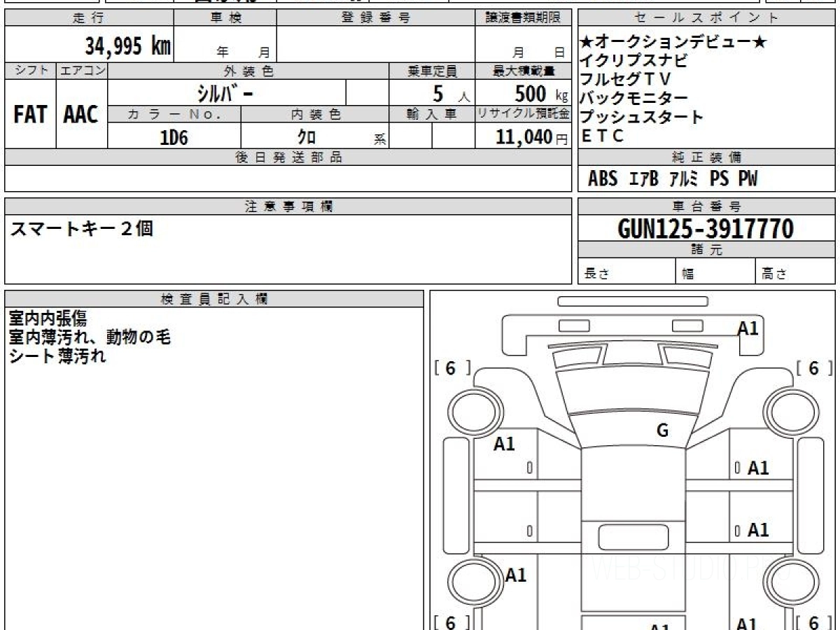Select the AAC air conditioner value
The height and width of the screenshot is (630, 840).
(x=81, y=115)
